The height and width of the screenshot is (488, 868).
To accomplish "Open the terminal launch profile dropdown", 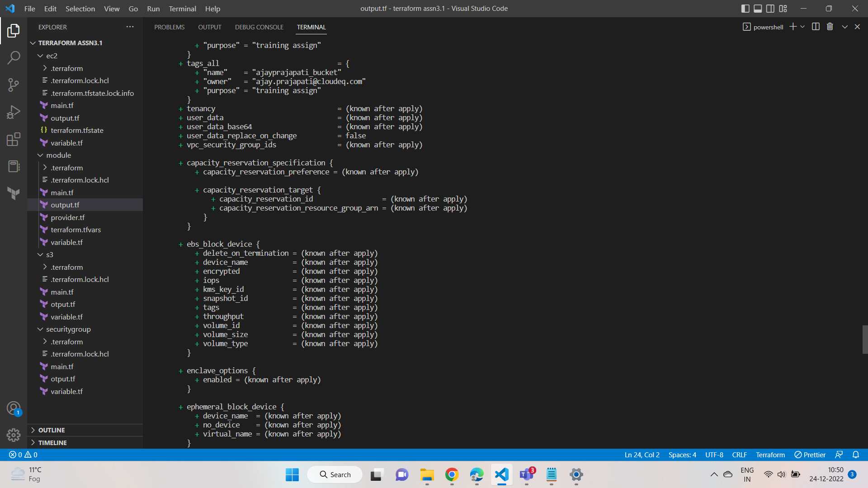I will click(x=802, y=27).
